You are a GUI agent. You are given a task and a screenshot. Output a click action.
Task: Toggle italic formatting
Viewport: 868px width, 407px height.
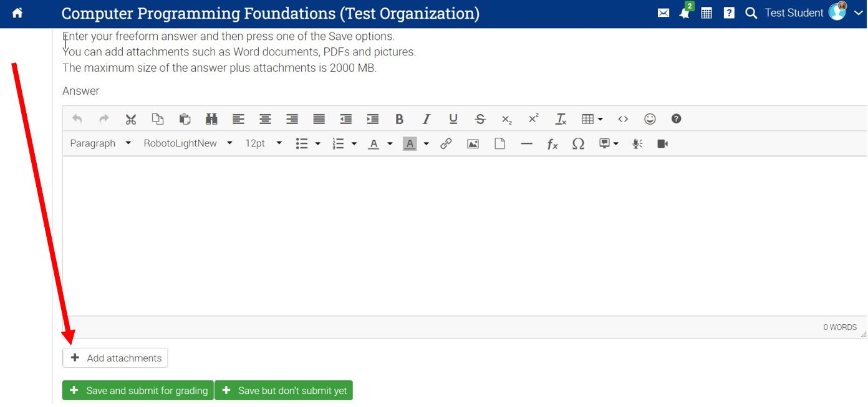pyautogui.click(x=427, y=119)
